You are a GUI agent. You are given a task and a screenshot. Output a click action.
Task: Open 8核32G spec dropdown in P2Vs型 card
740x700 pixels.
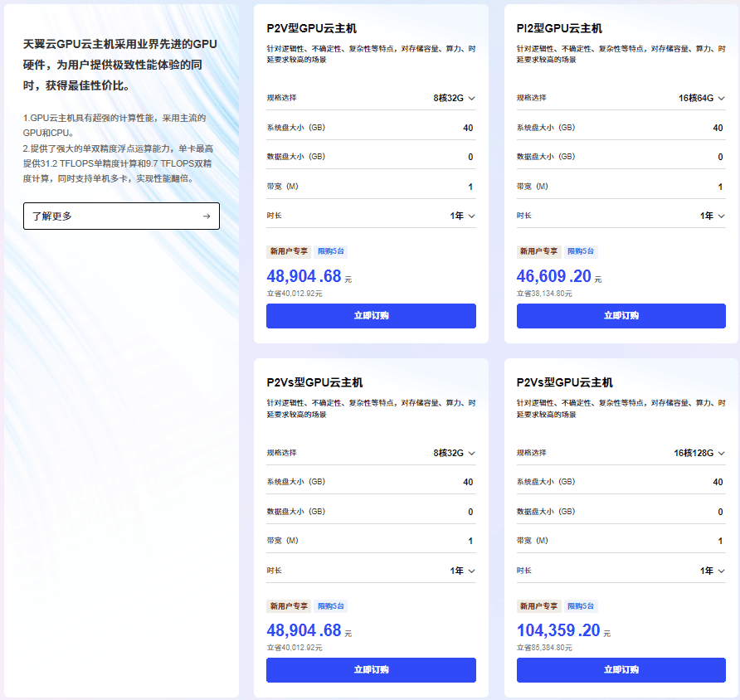[454, 453]
